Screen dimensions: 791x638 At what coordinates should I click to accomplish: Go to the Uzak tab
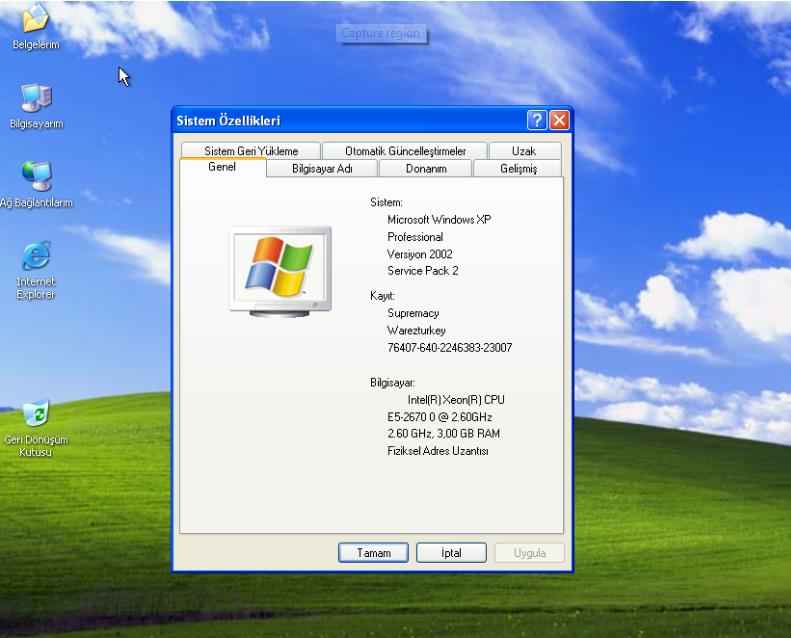point(523,151)
